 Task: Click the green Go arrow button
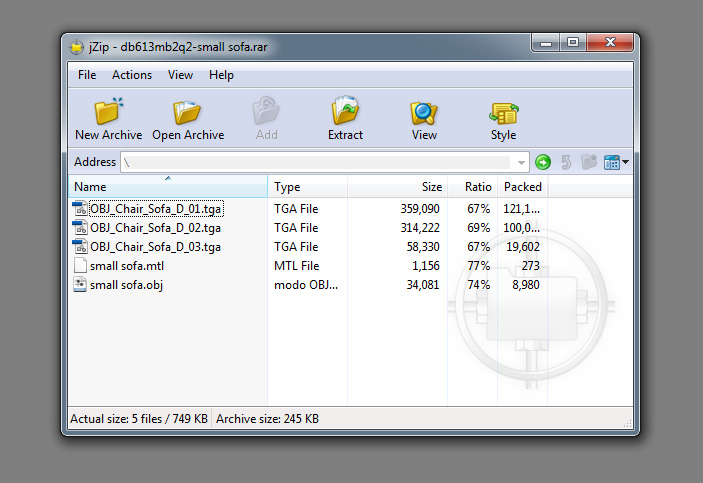(543, 162)
